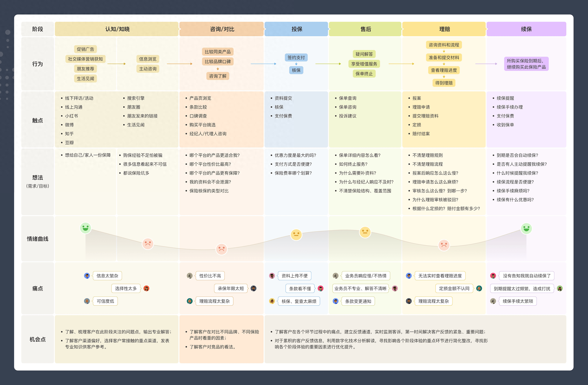Click avatar beside 选择性太多 pain point
Screen dimensions: 588x385
pyautogui.click(x=146, y=288)
